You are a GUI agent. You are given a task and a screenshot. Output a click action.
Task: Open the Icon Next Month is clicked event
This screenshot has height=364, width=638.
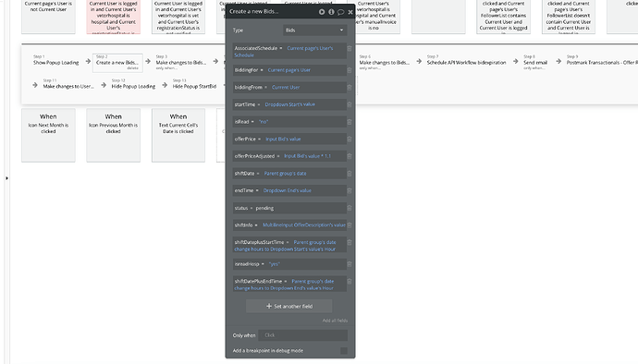pyautogui.click(x=48, y=135)
